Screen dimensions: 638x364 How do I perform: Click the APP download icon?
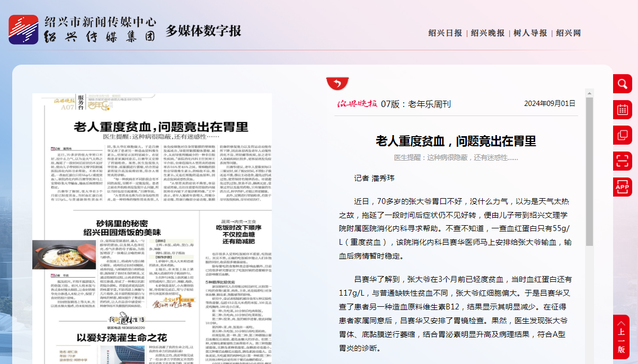[x=622, y=187]
